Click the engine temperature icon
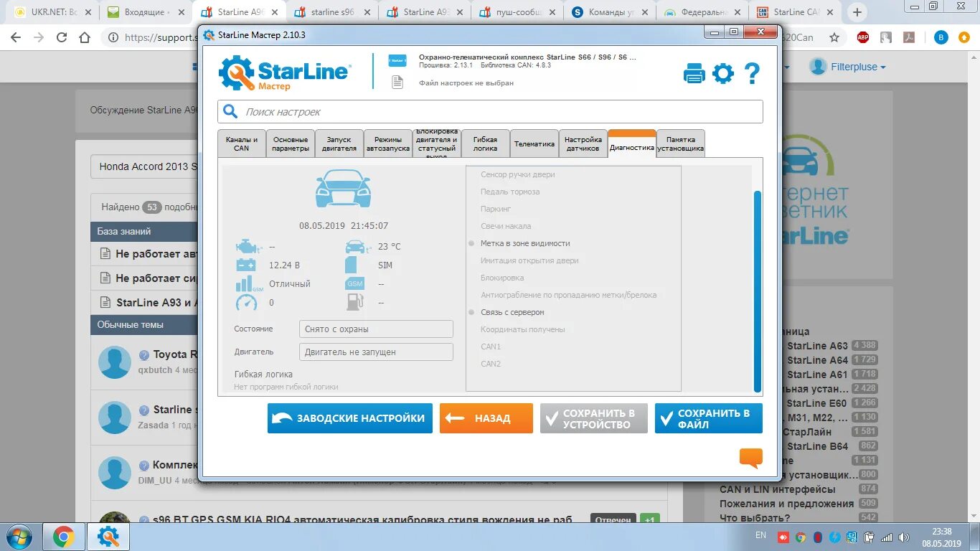Screen dimensions: 980x551 click(249, 247)
